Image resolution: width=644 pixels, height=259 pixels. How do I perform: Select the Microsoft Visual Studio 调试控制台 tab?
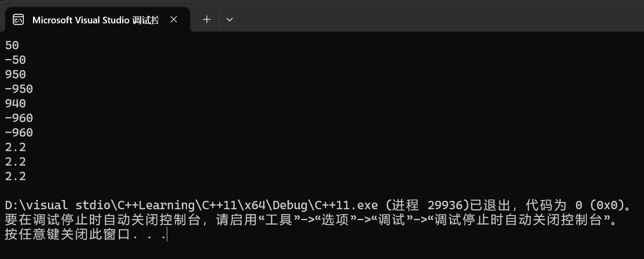click(x=95, y=19)
